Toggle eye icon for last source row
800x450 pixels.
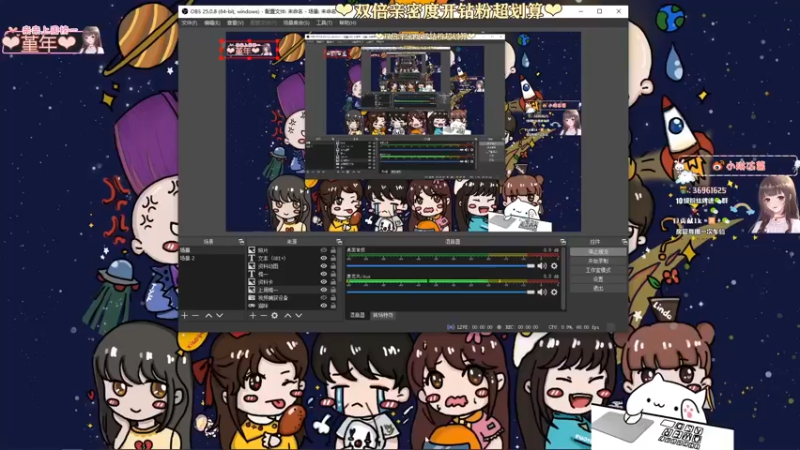tap(323, 306)
